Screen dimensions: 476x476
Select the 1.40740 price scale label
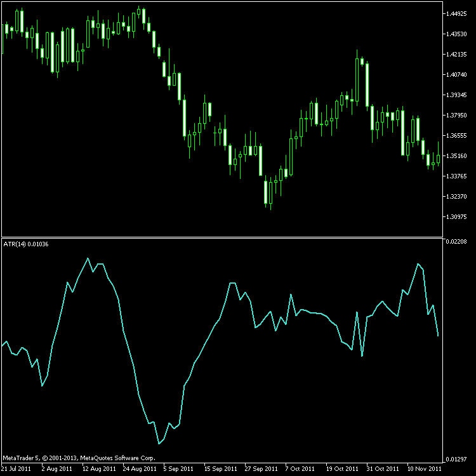tap(457, 75)
